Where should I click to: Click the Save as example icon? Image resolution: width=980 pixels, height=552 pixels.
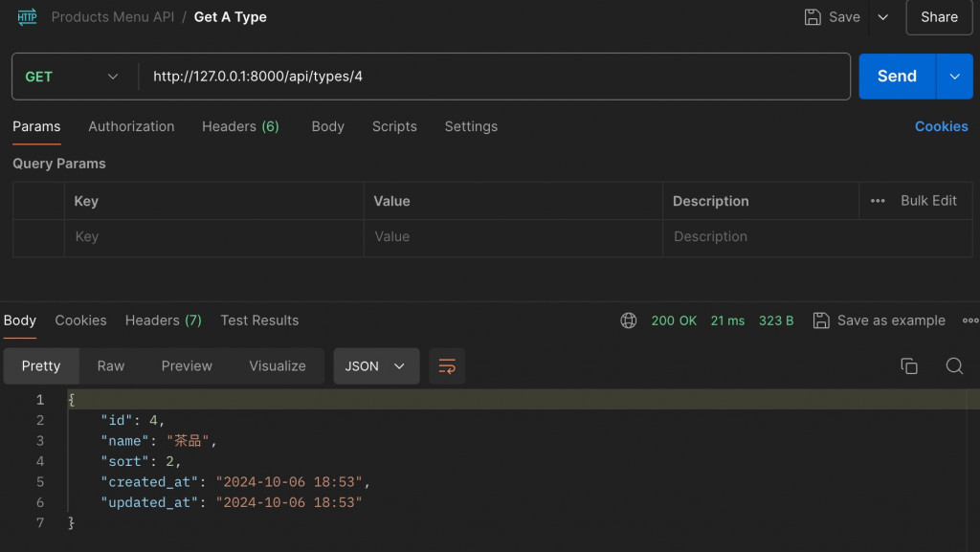click(x=821, y=320)
